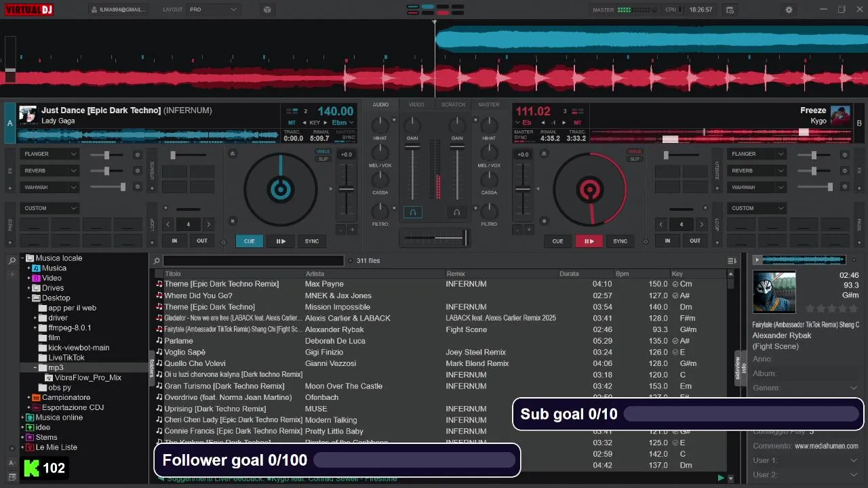Set loop OUT point on deck B
Image resolution: width=868 pixels, height=488 pixels.
[x=695, y=241]
